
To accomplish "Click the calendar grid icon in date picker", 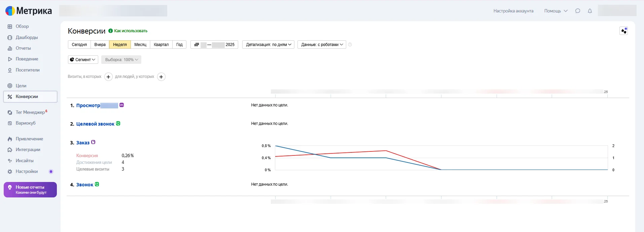I will coord(197,45).
